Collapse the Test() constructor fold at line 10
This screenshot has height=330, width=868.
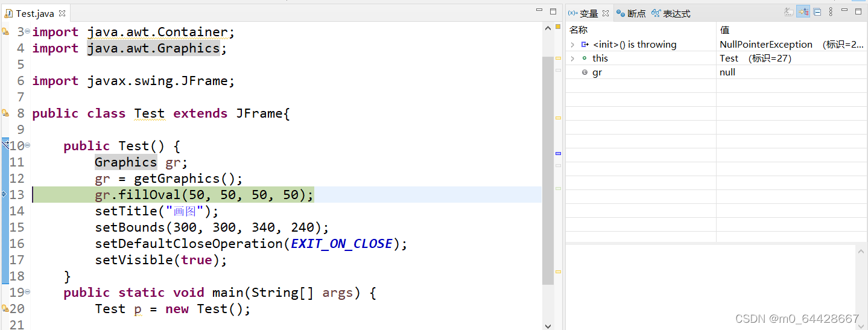(28, 145)
